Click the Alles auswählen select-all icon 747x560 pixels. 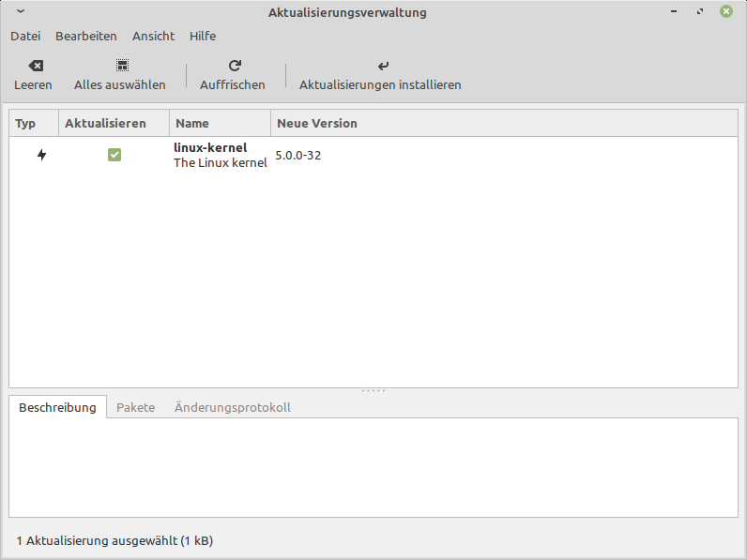(122, 66)
